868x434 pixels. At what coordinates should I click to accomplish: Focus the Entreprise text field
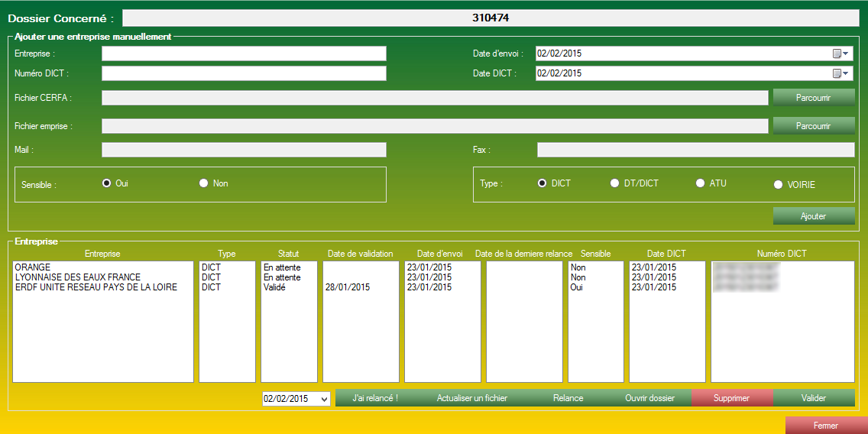[x=245, y=53]
